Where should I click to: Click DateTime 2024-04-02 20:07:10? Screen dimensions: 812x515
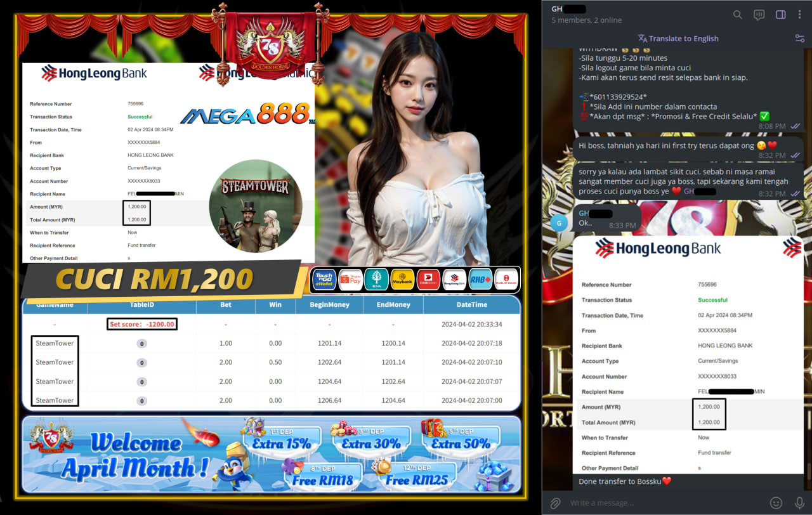coord(471,362)
